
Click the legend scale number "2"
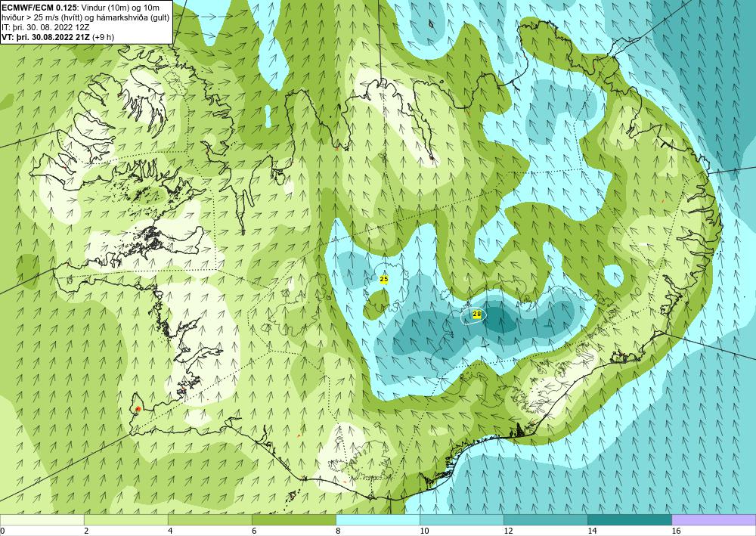[x=86, y=531]
